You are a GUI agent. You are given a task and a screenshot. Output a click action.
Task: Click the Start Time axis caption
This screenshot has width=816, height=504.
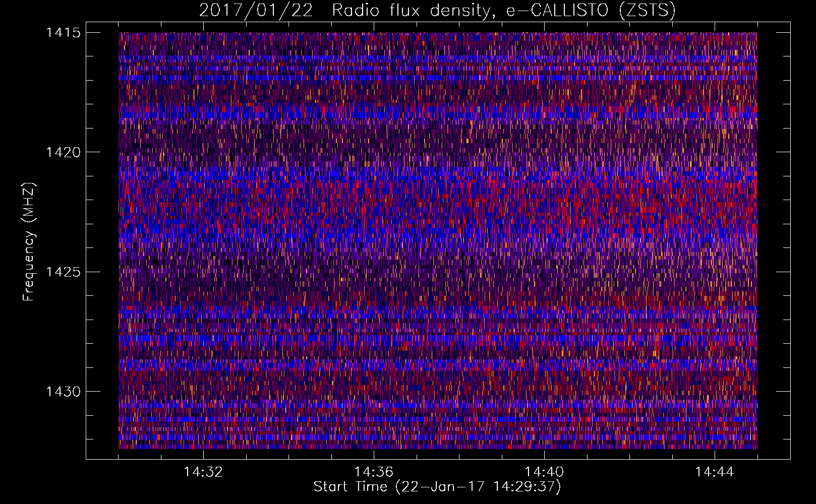click(x=437, y=487)
